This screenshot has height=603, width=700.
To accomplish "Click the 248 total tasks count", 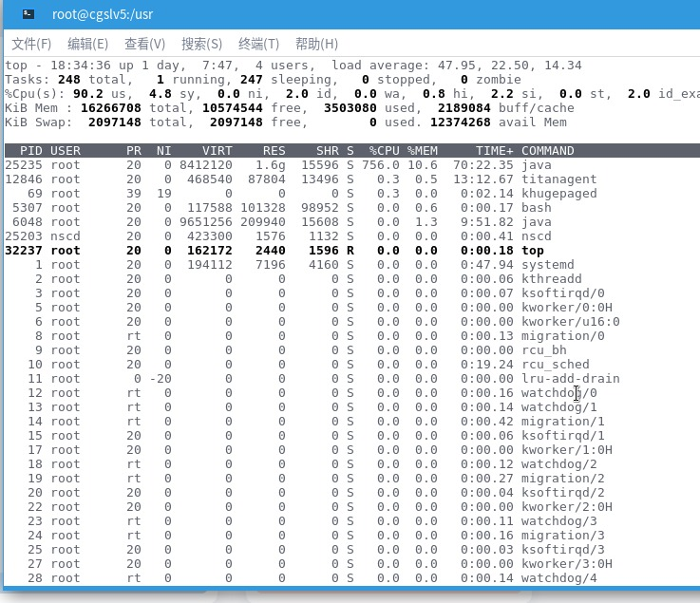I will (69, 80).
